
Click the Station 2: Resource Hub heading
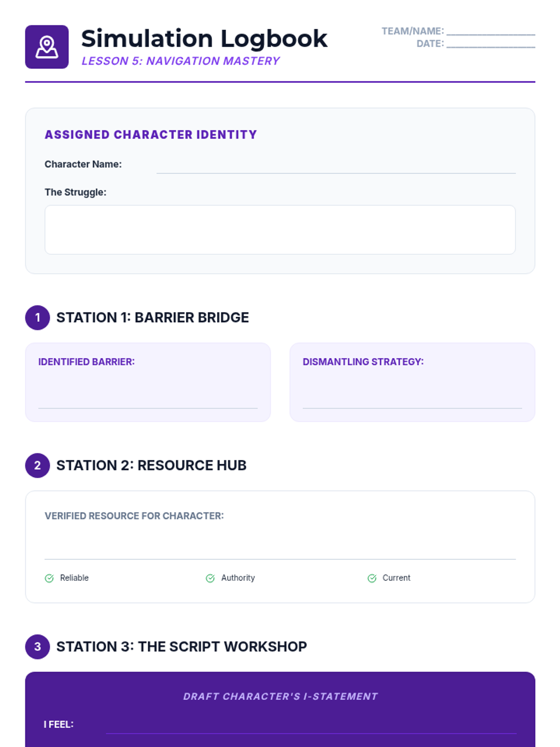(x=151, y=465)
